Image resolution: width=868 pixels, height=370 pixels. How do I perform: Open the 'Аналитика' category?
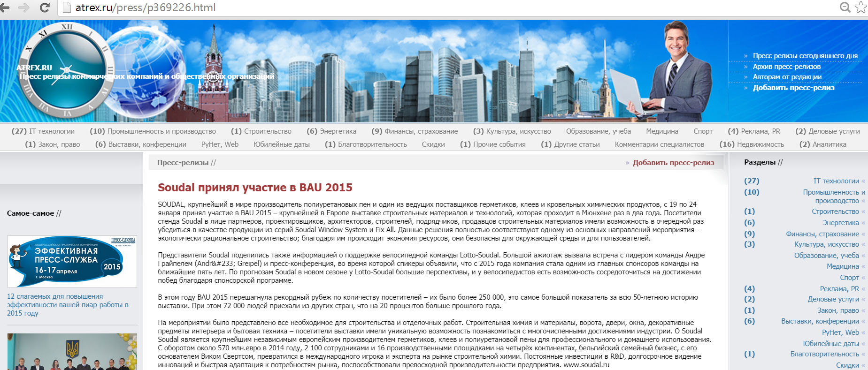tap(830, 144)
